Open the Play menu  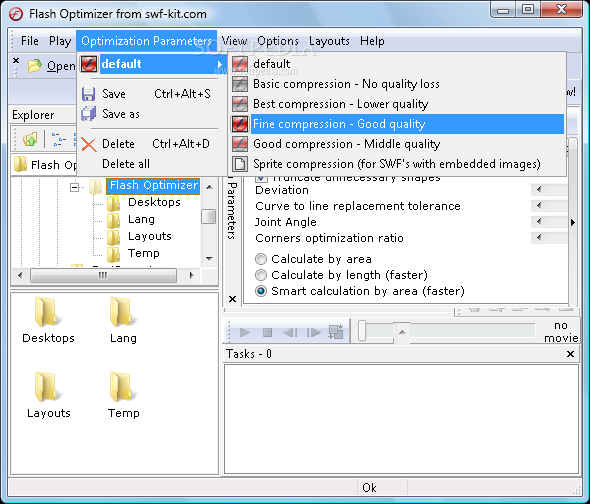click(60, 41)
